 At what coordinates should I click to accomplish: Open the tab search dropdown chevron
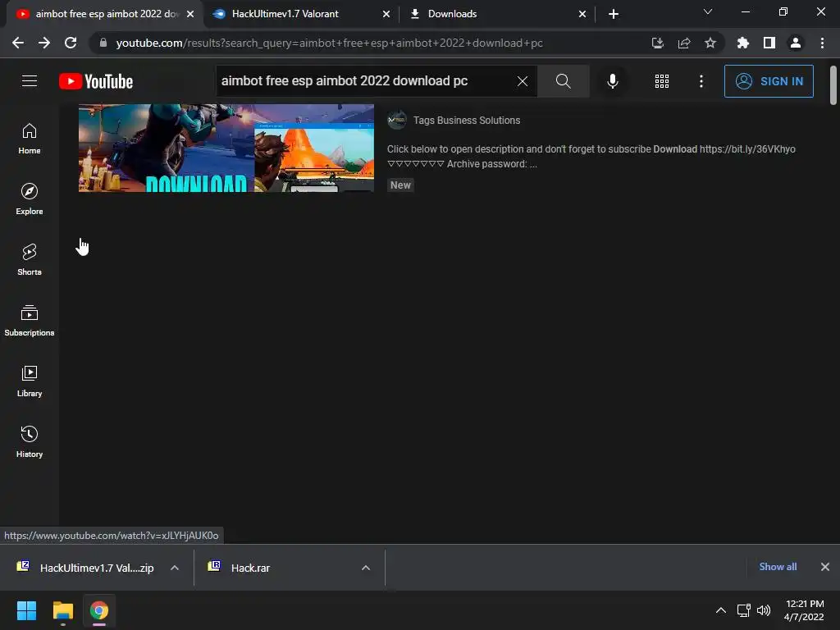tap(707, 11)
